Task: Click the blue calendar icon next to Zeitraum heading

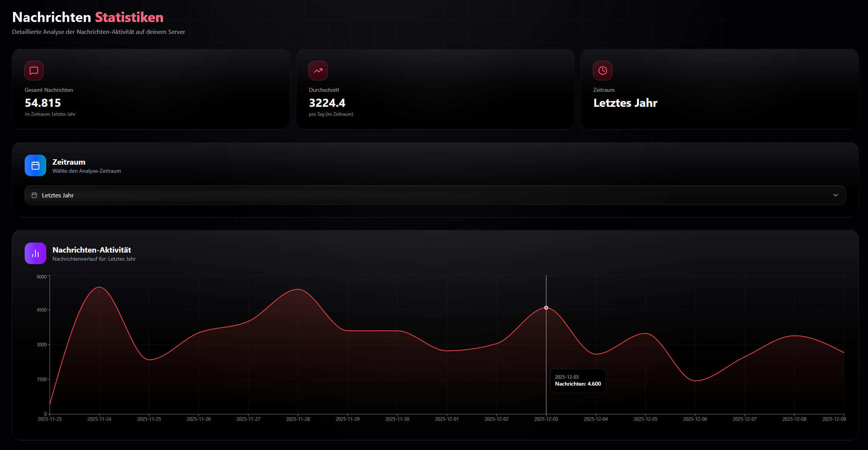Action: [35, 165]
